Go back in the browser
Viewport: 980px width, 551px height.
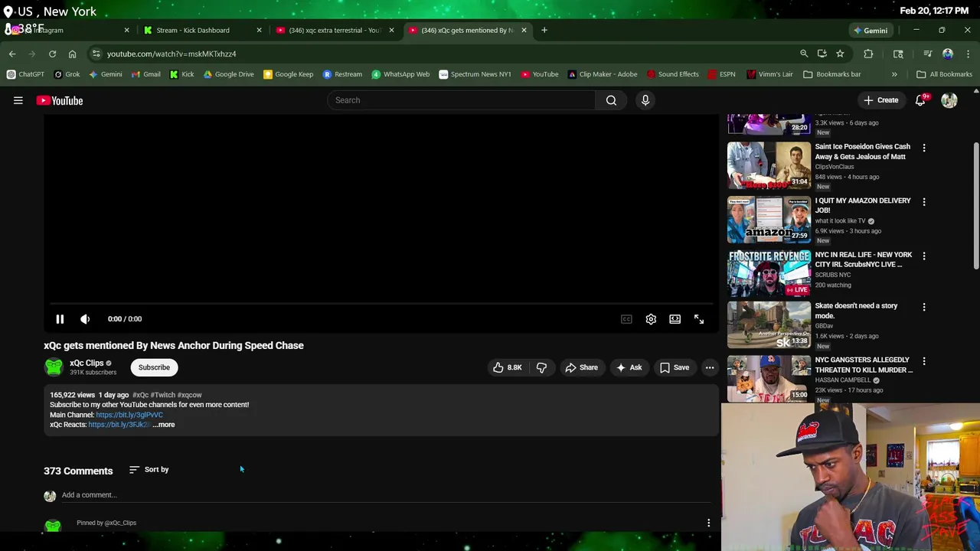point(12,54)
